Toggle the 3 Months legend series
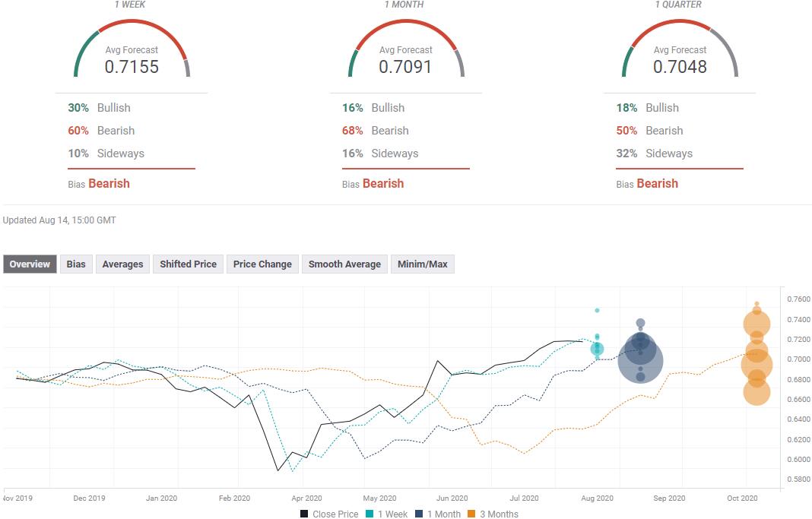The image size is (812, 519). (x=493, y=514)
